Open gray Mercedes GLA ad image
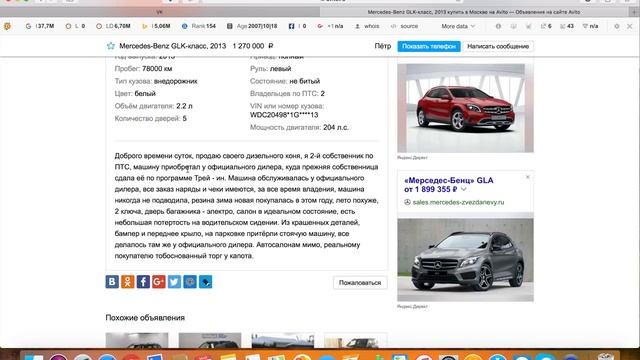The width and height of the screenshot is (640, 360). click(x=465, y=260)
